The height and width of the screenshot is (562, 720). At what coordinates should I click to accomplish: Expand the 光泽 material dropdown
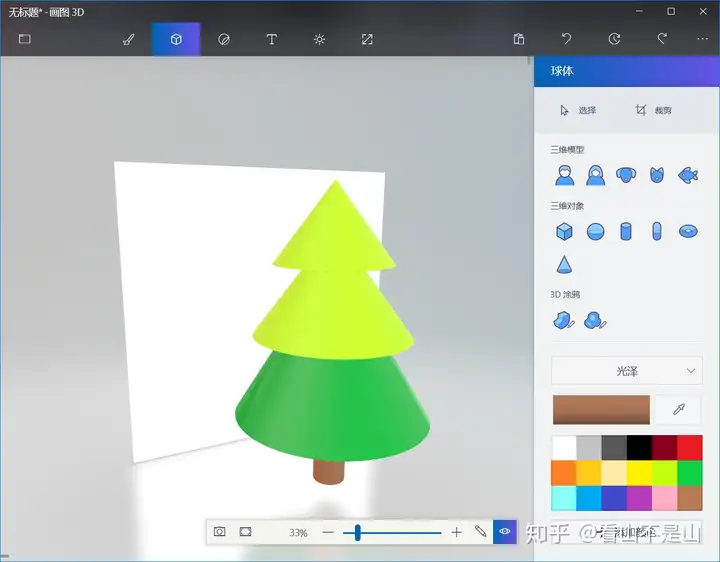click(x=626, y=371)
